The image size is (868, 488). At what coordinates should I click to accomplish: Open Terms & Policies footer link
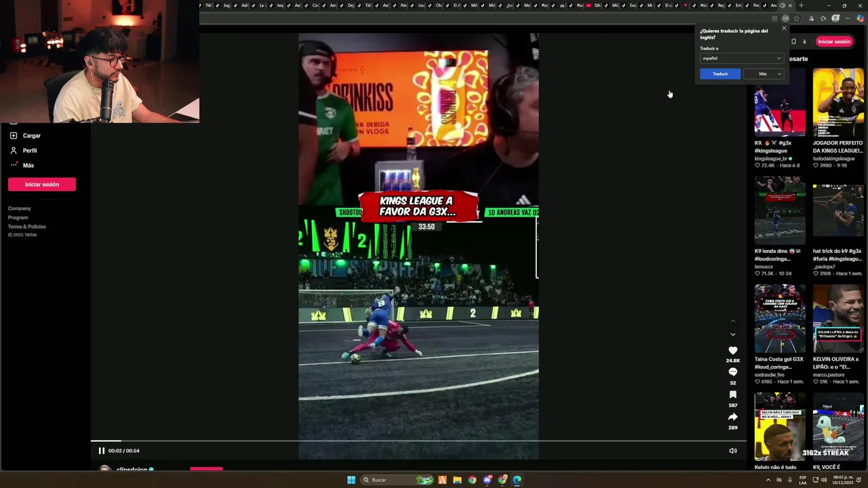[x=27, y=226]
